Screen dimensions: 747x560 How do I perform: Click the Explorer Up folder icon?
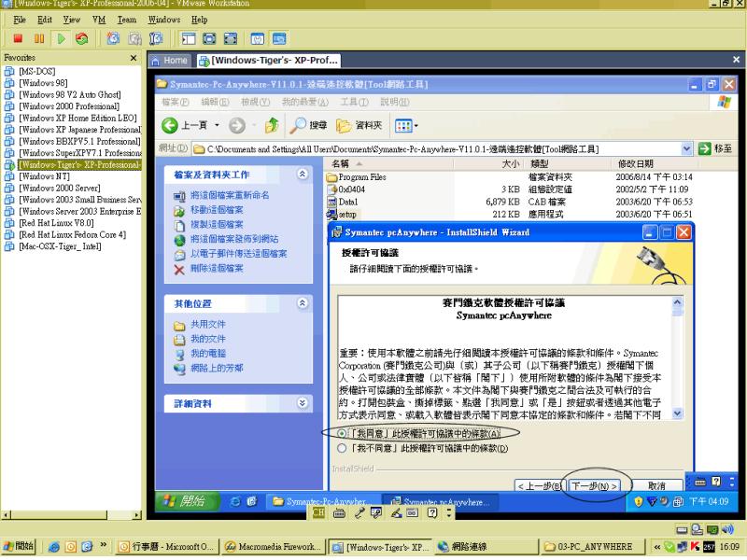[272, 125]
